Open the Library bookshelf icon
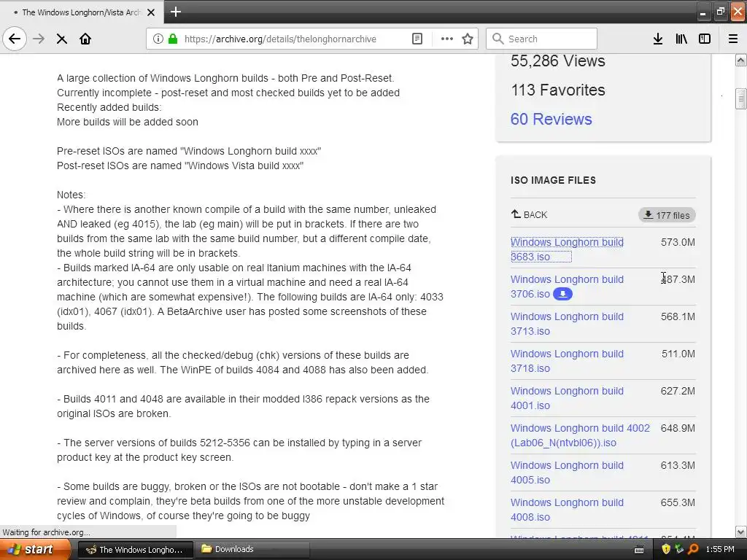The width and height of the screenshot is (747, 560). pyautogui.click(x=681, y=39)
